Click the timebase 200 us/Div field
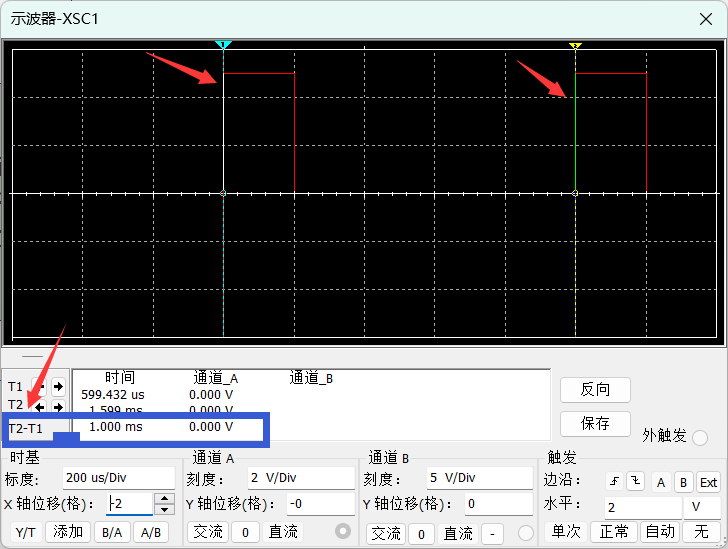This screenshot has width=728, height=549. pos(119,478)
